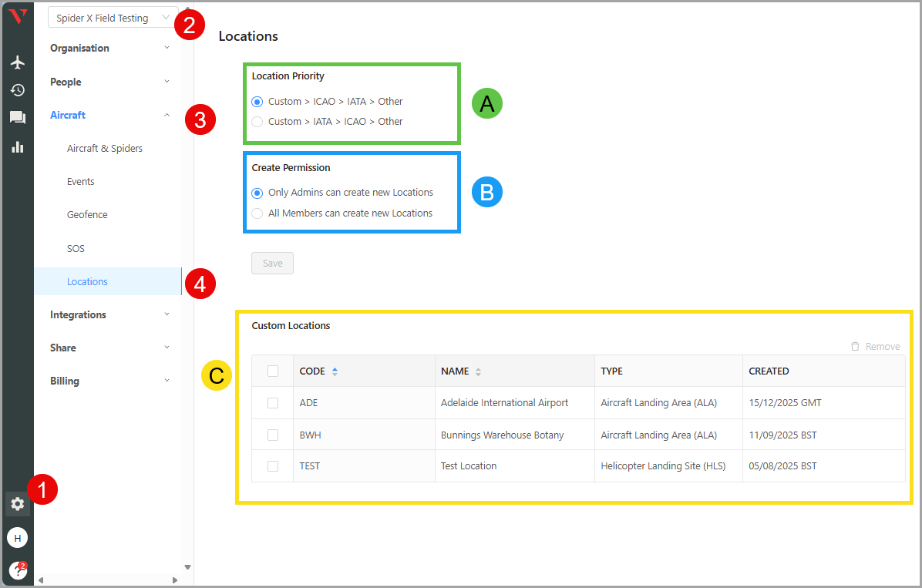Click the settings gear icon
This screenshot has height=588, width=922.
[17, 504]
